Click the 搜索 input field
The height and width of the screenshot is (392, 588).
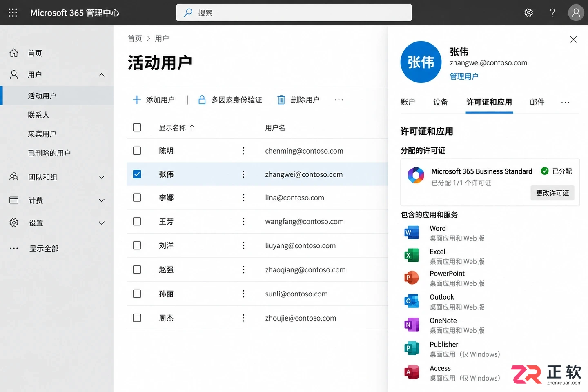tap(294, 13)
